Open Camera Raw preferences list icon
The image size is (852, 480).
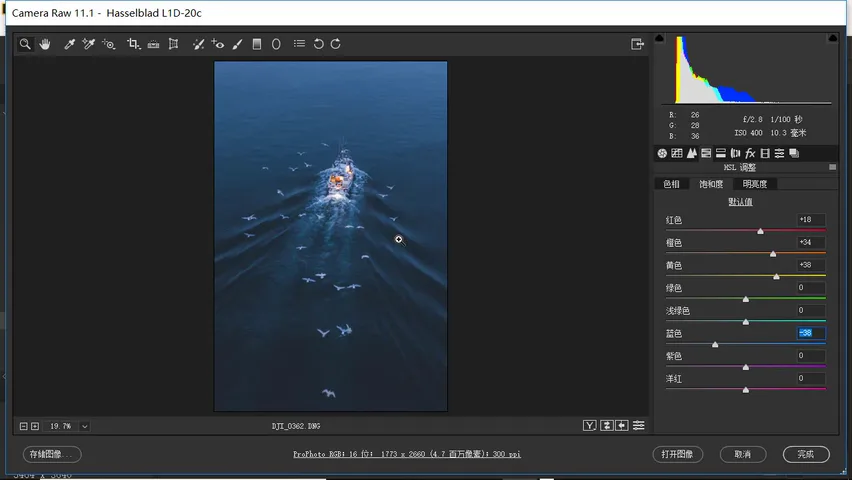click(299, 43)
